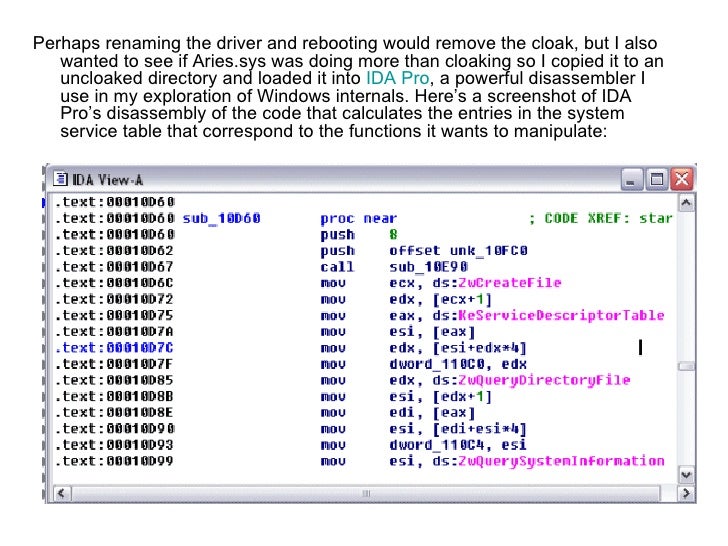Image resolution: width=728 pixels, height=546 pixels.
Task: Click the vertical scrollbar thumb
Action: 686,366
